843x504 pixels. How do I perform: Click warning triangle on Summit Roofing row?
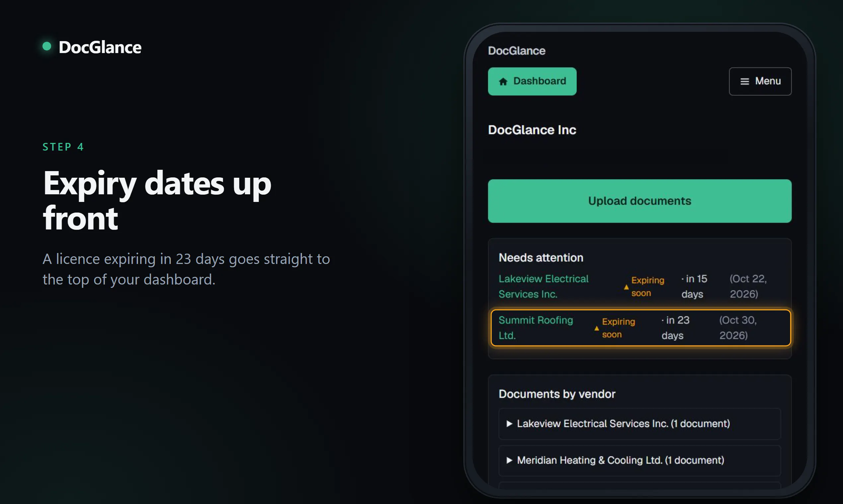(x=596, y=328)
